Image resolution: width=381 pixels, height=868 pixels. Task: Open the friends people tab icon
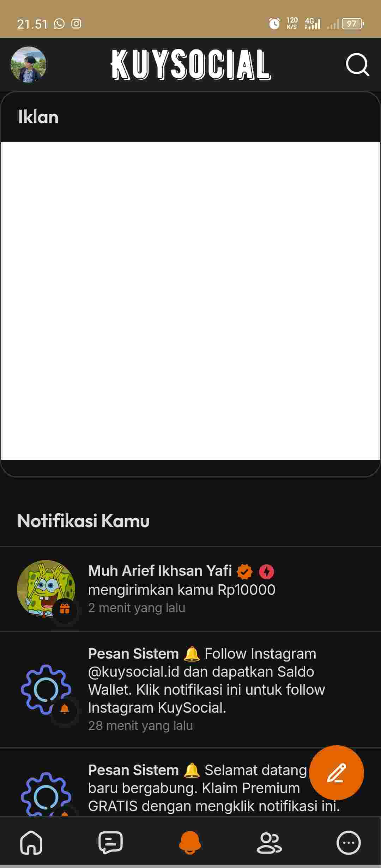[269, 843]
